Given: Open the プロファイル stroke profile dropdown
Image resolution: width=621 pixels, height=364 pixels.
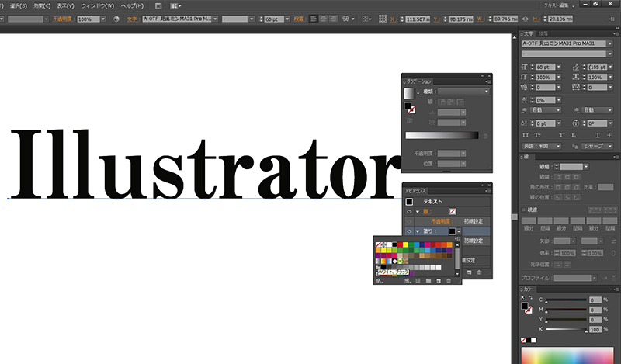Looking at the screenshot, I should click(x=594, y=278).
